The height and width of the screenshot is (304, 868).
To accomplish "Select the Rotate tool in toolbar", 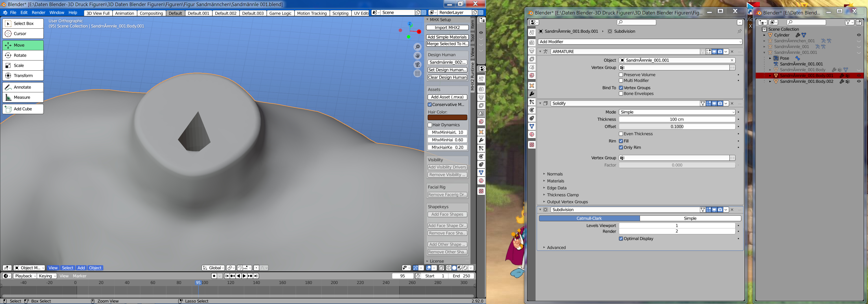I will coord(23,55).
